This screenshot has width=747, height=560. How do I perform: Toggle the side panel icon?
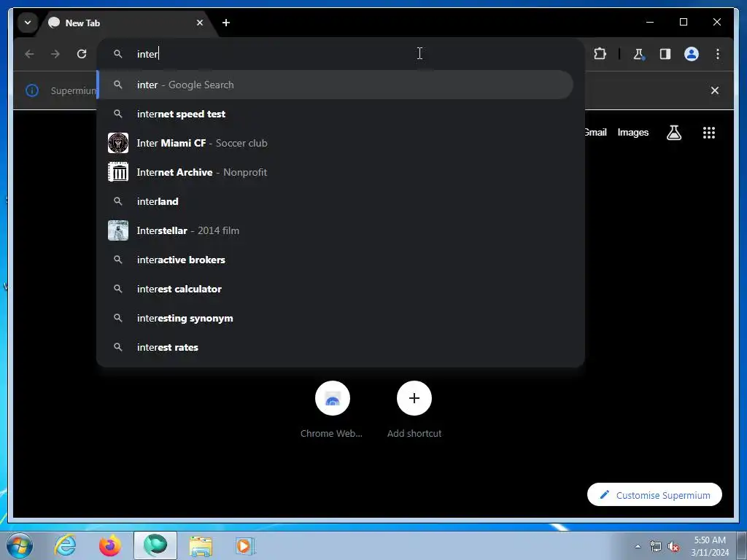(665, 54)
